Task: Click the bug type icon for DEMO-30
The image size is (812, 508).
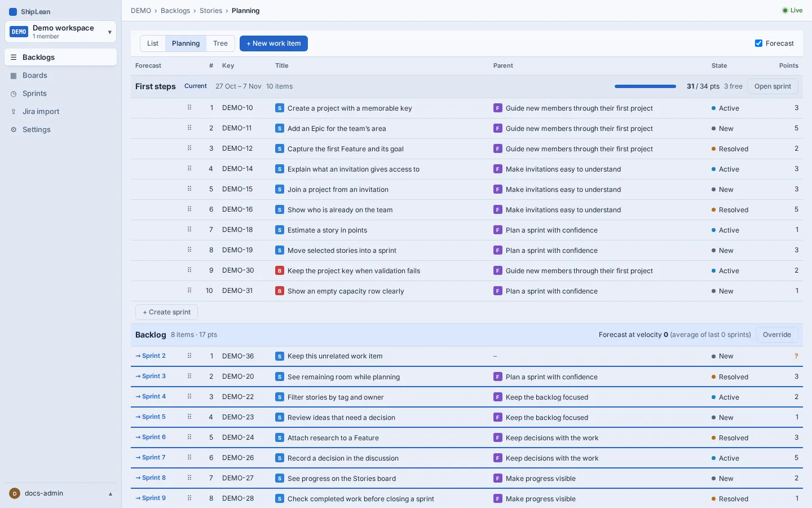Action: pos(280,271)
